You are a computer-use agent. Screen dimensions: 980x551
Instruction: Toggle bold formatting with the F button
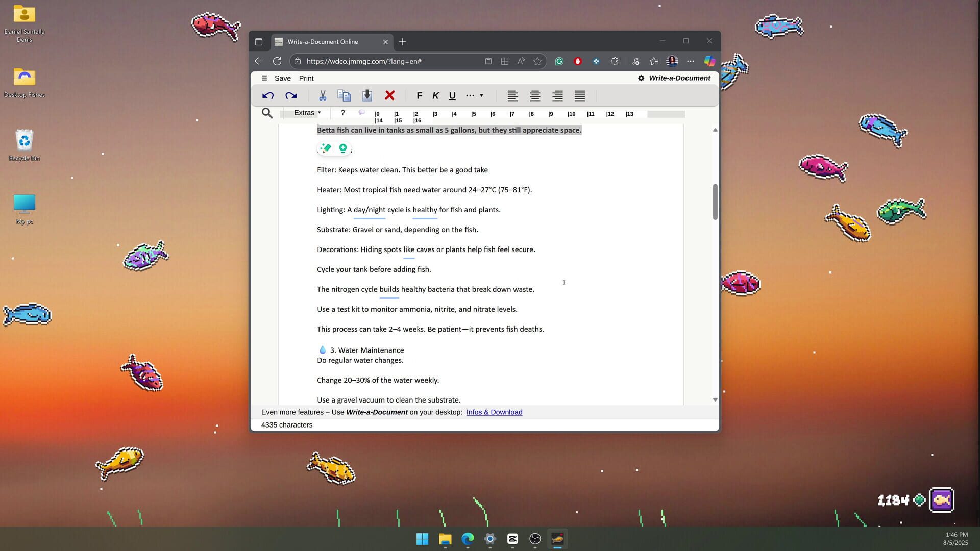click(419, 95)
